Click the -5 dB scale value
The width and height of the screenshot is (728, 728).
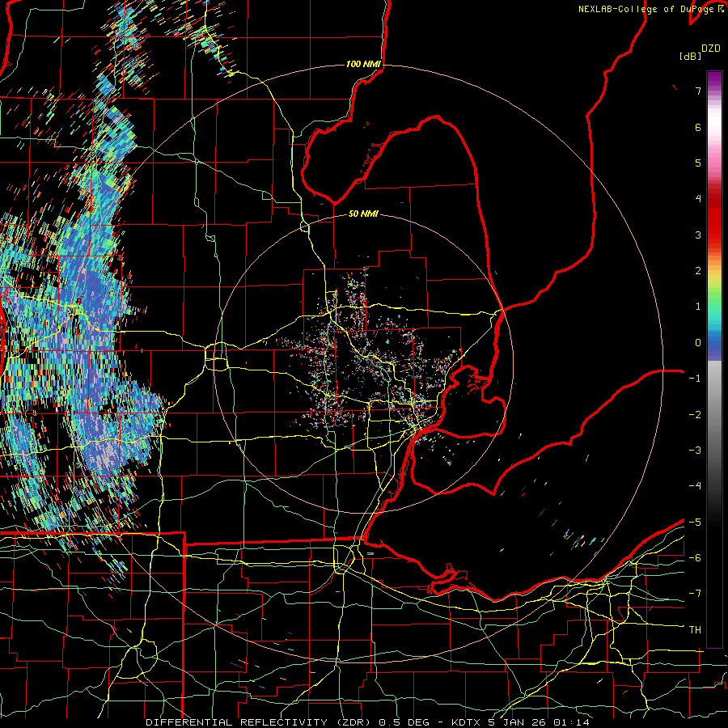tap(695, 523)
